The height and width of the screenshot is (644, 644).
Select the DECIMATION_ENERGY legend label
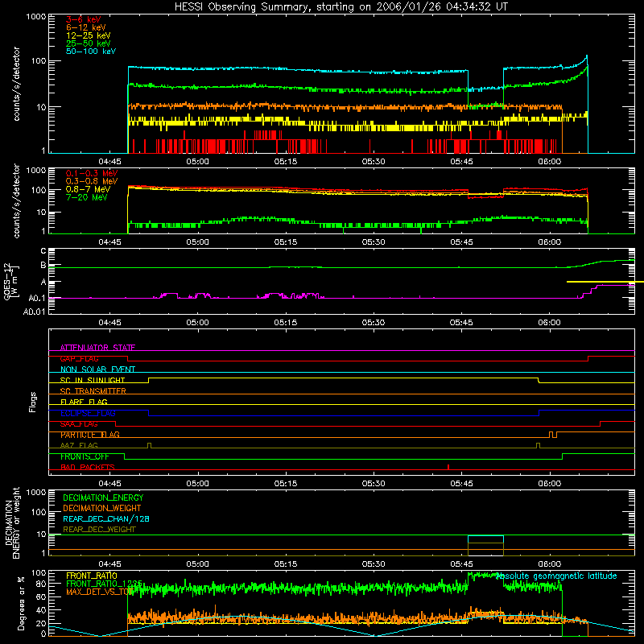pyautogui.click(x=103, y=497)
